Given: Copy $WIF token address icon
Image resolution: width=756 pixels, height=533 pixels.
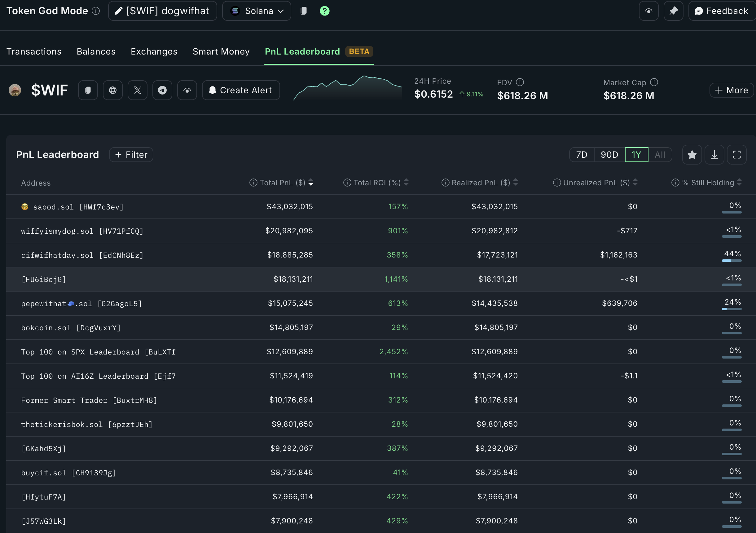Looking at the screenshot, I should (88, 90).
